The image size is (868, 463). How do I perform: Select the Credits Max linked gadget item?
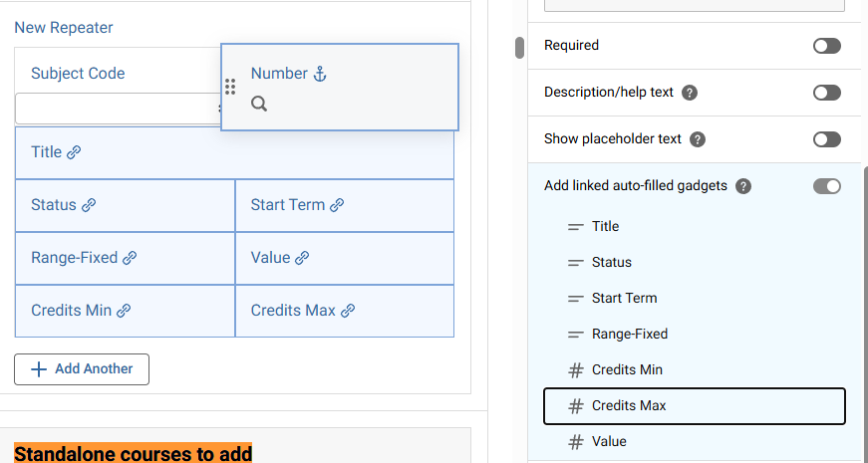click(x=695, y=406)
